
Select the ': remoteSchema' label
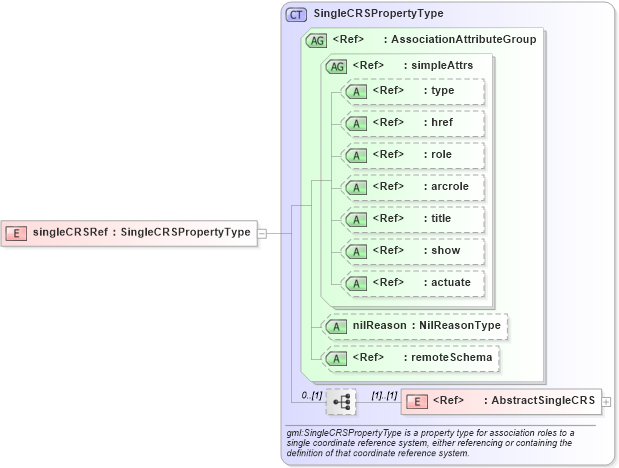[448, 357]
